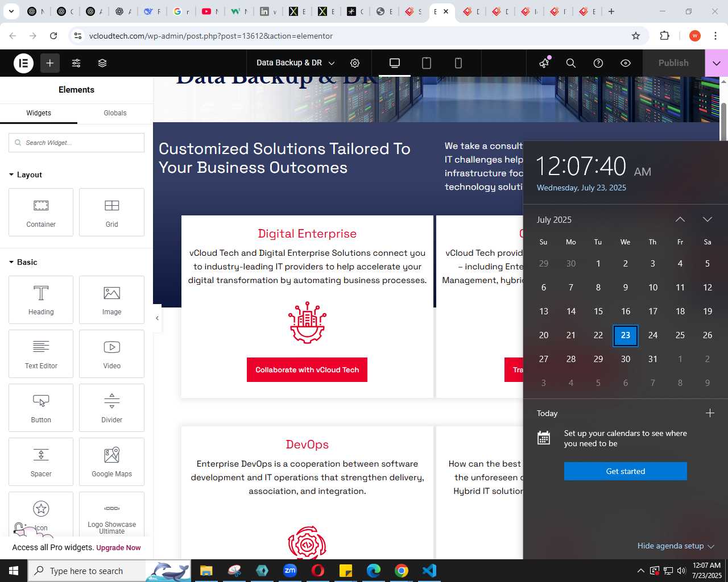The width and height of the screenshot is (728, 582).
Task: Select the Grid widget
Action: 111,212
